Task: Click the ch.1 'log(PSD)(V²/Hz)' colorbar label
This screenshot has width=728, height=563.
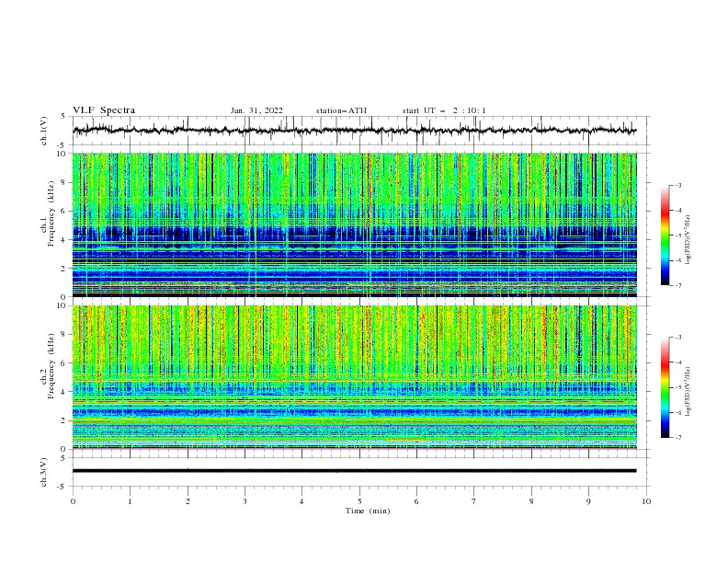Action: pyautogui.click(x=688, y=240)
